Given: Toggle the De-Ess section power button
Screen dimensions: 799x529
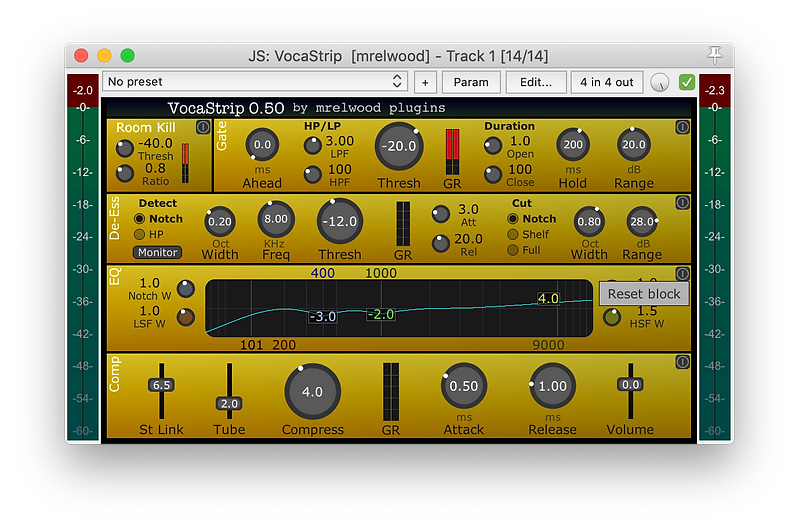Looking at the screenshot, I should (x=682, y=203).
